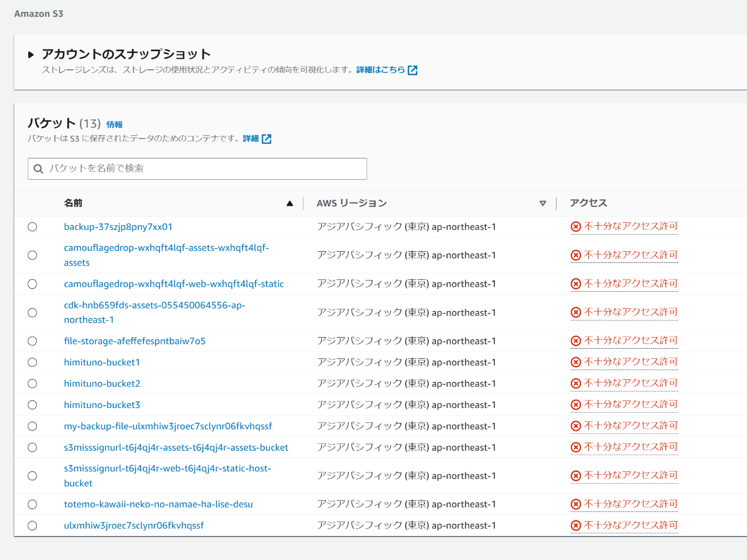Click error icon in camouflagedrop web static row
Screen dimensions: 747x560
coord(576,284)
